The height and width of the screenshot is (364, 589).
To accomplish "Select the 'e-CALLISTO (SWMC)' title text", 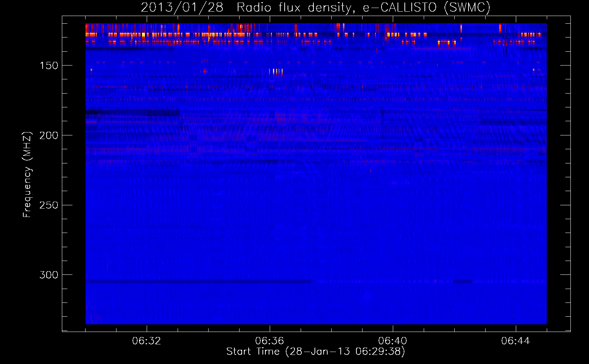I will coord(427,7).
